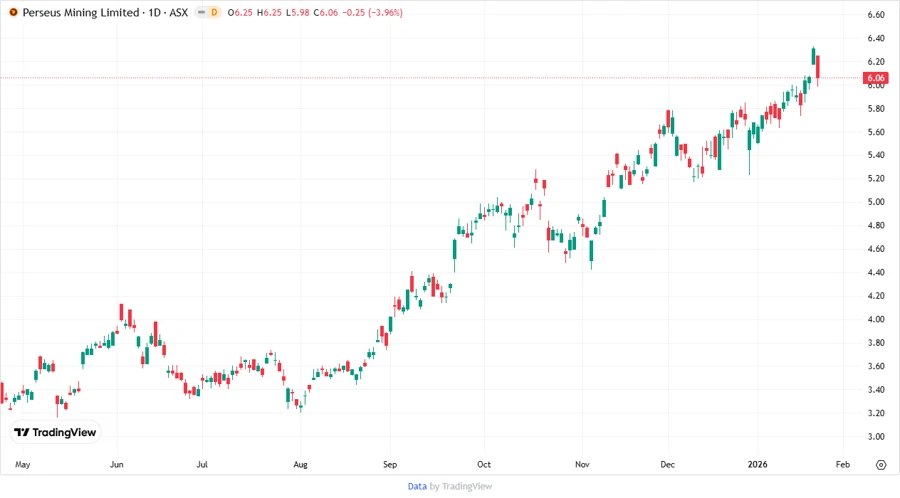Click the 3.60 price axis label

click(876, 366)
